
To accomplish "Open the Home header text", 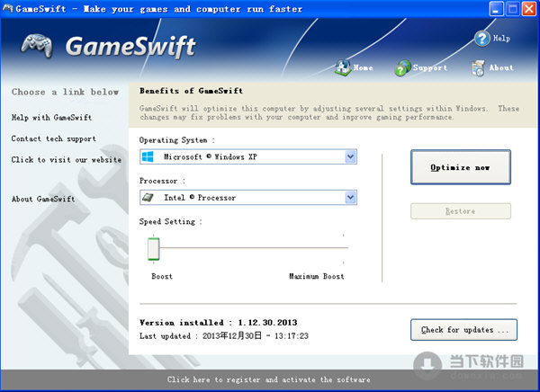I will pyautogui.click(x=363, y=67).
